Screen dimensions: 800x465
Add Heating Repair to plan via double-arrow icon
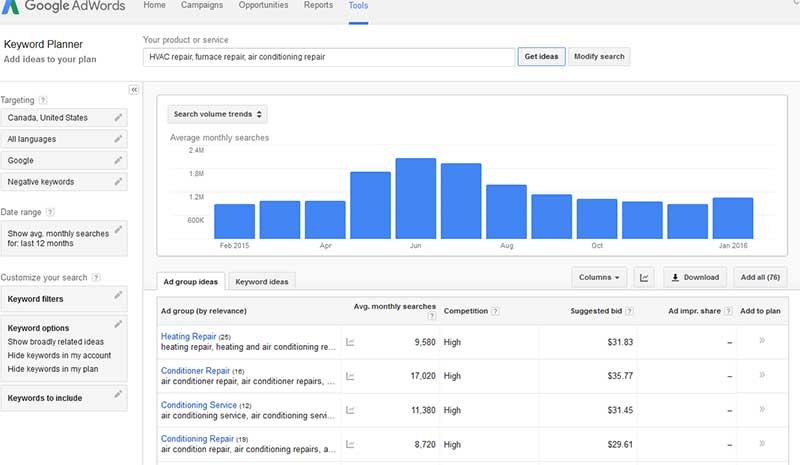coord(762,340)
